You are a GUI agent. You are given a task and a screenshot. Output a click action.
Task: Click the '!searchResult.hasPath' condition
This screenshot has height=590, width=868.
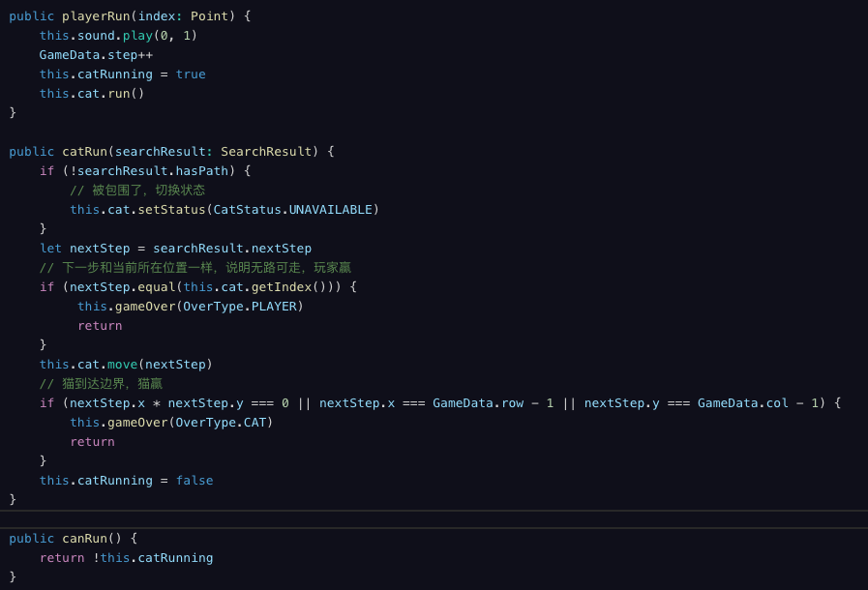[x=149, y=171]
